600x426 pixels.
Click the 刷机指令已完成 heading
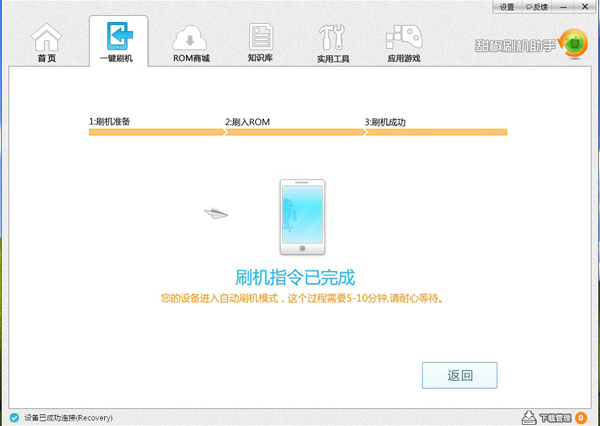[x=295, y=277]
